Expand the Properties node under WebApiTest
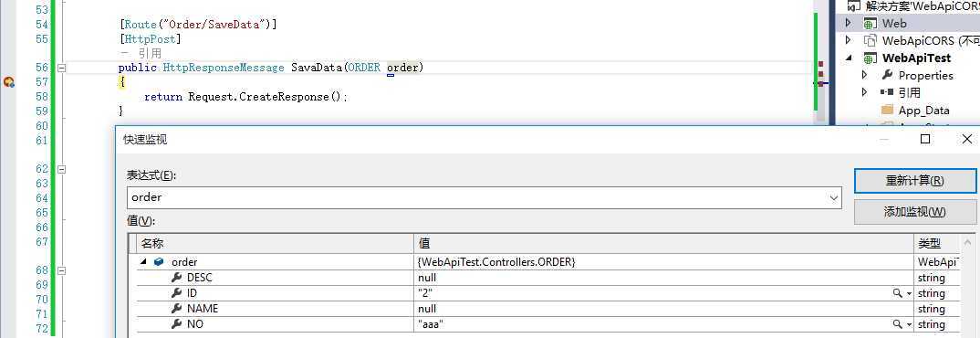Image resolution: width=980 pixels, height=338 pixels. [x=865, y=75]
